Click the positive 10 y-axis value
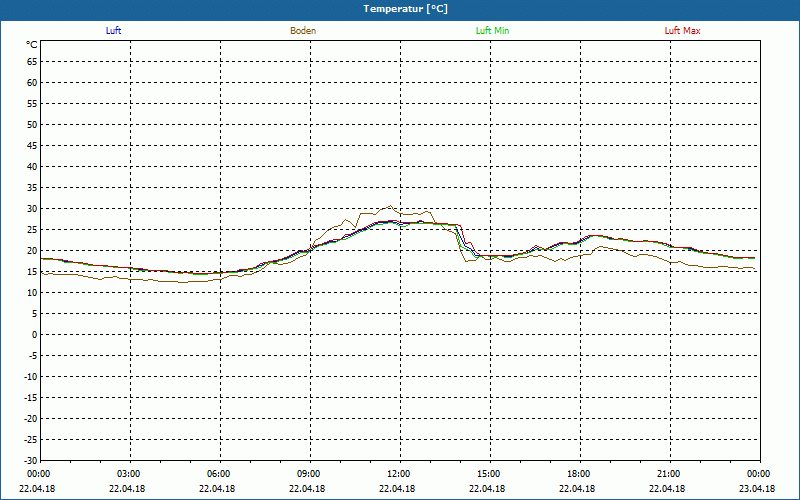 32,293
